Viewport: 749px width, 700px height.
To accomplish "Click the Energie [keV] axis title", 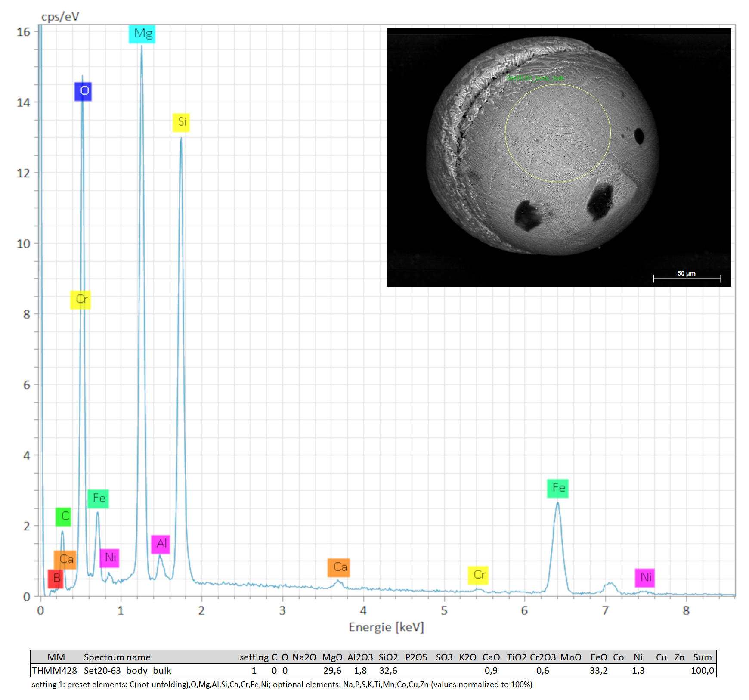I will tap(386, 627).
